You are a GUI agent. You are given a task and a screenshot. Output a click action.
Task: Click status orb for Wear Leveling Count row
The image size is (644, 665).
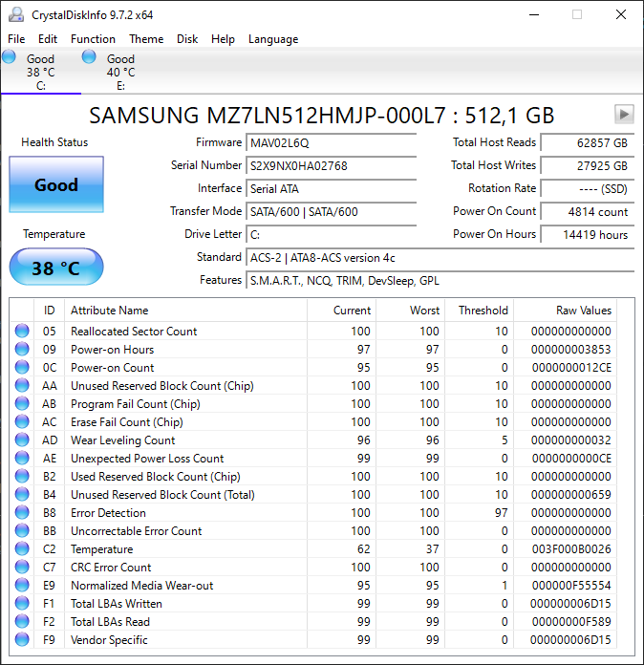pyautogui.click(x=22, y=440)
